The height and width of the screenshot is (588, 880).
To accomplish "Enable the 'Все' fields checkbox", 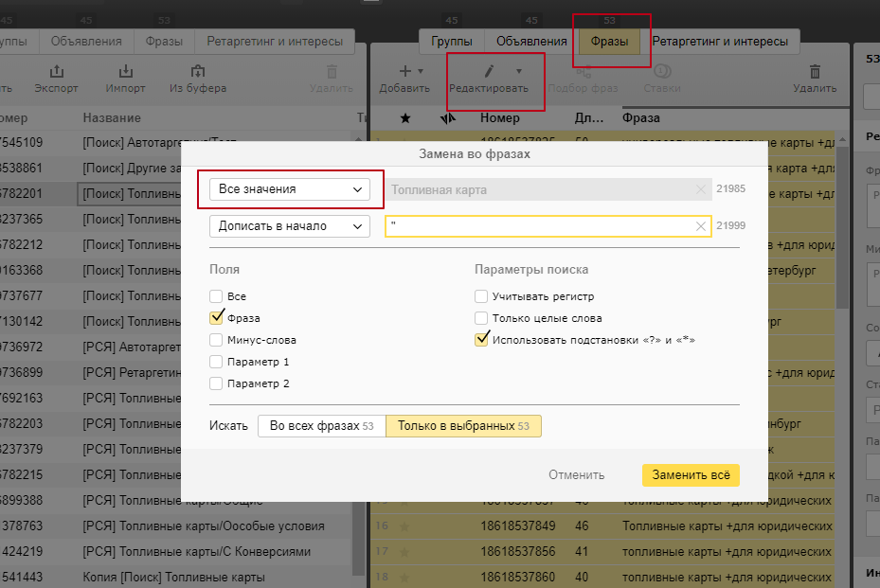I will click(x=216, y=296).
